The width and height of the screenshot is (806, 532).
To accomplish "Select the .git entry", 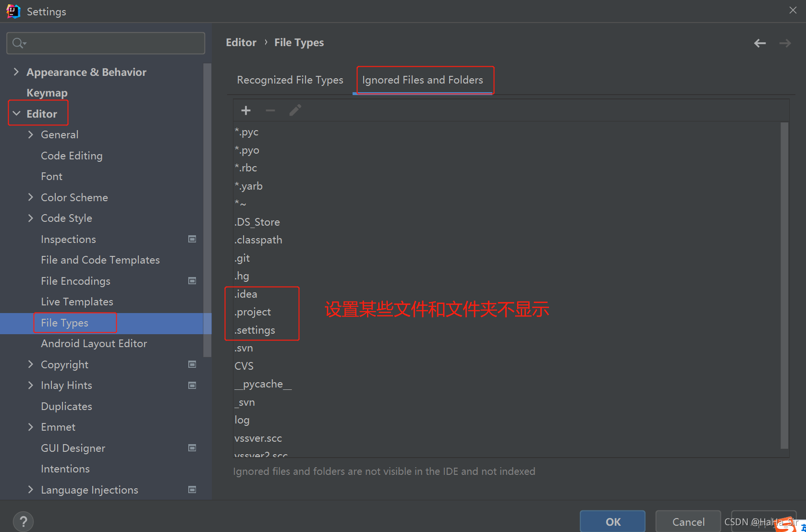I will point(242,258).
